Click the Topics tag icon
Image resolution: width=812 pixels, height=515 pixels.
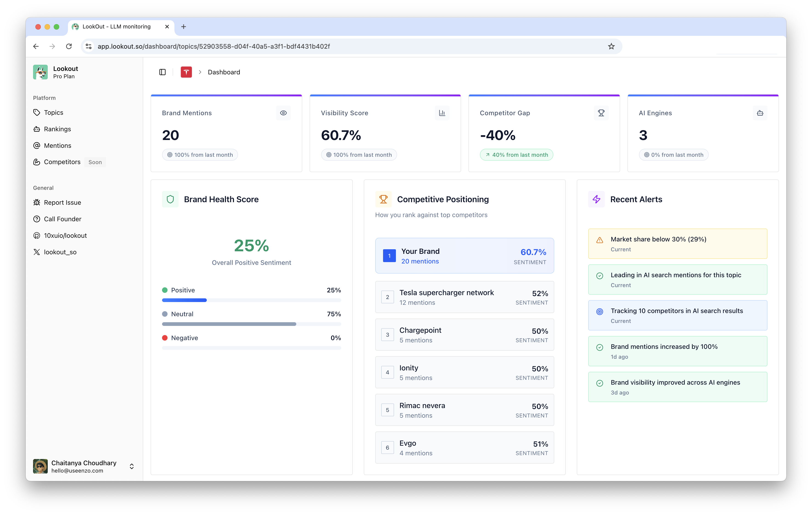pyautogui.click(x=37, y=113)
